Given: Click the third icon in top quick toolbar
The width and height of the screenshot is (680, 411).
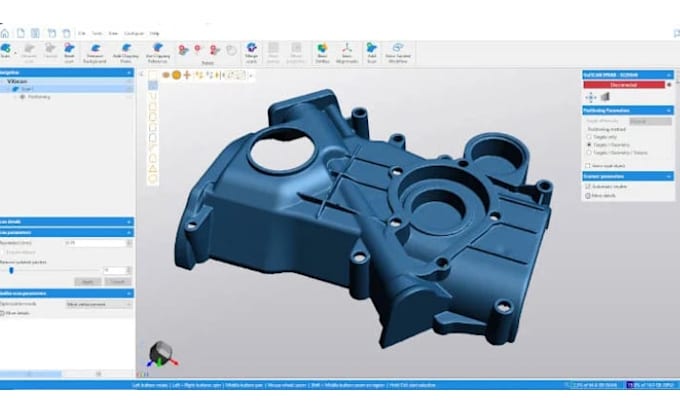Looking at the screenshot, I should [x=35, y=33].
